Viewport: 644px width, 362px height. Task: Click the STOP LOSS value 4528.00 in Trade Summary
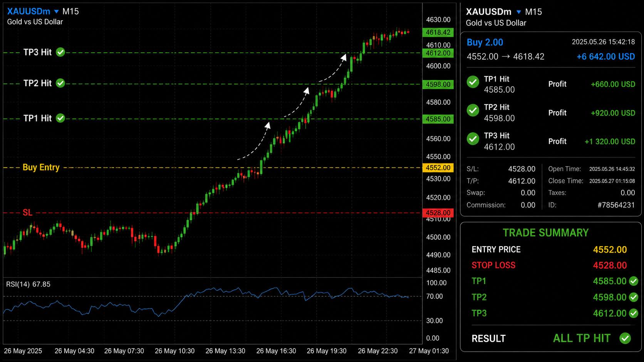click(610, 265)
